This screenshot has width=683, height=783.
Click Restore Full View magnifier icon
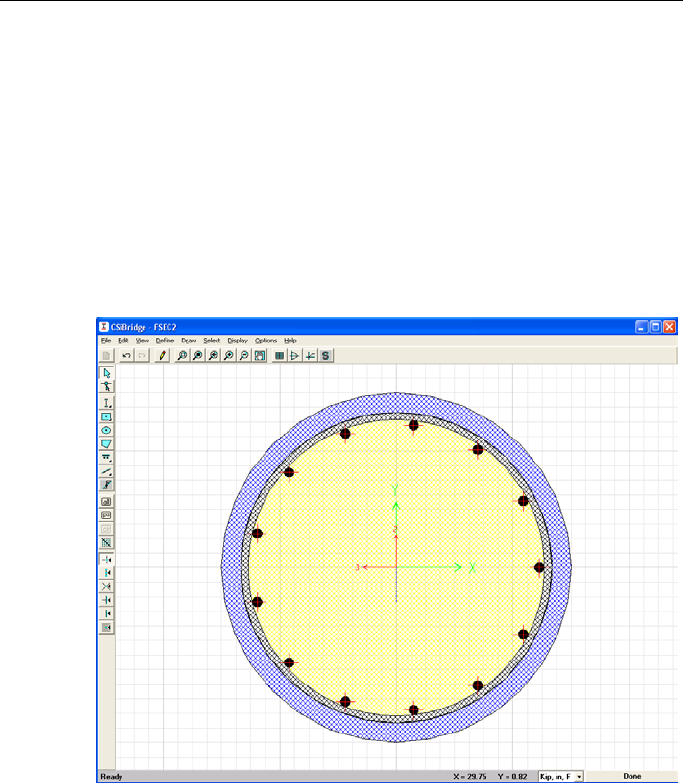(x=198, y=356)
